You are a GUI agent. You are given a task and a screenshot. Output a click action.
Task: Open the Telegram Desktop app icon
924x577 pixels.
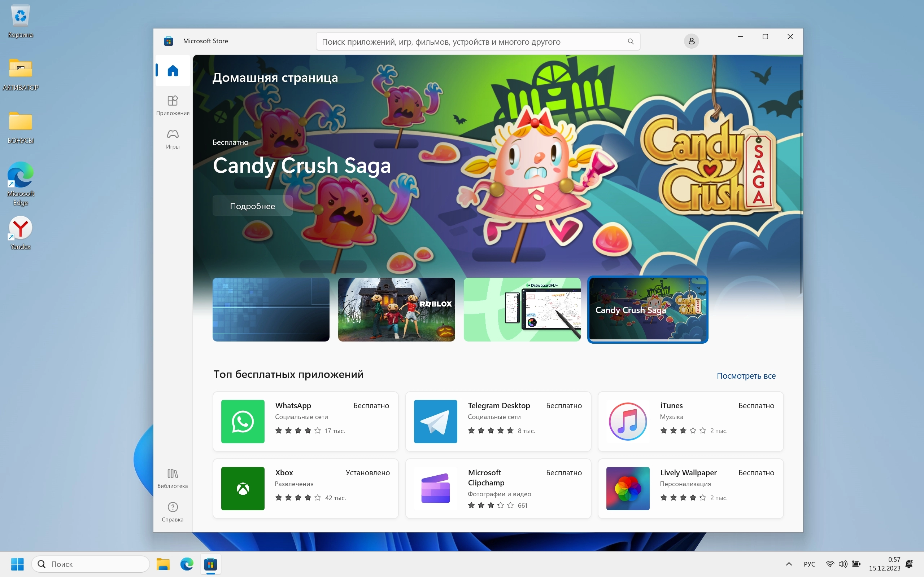(x=435, y=421)
